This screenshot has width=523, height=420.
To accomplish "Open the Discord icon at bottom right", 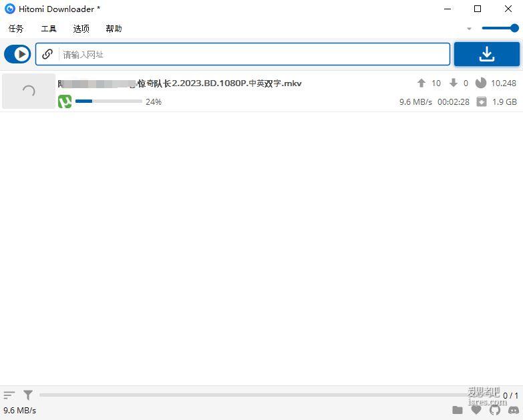I will pos(514,410).
